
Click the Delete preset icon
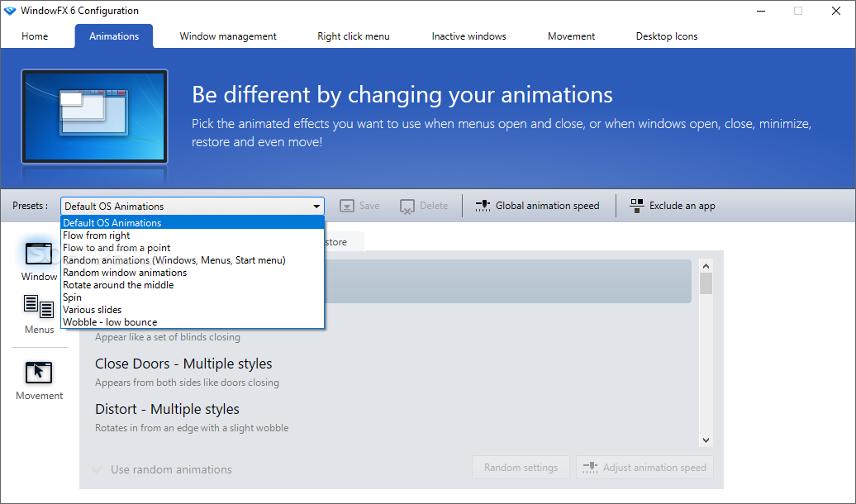click(x=407, y=207)
